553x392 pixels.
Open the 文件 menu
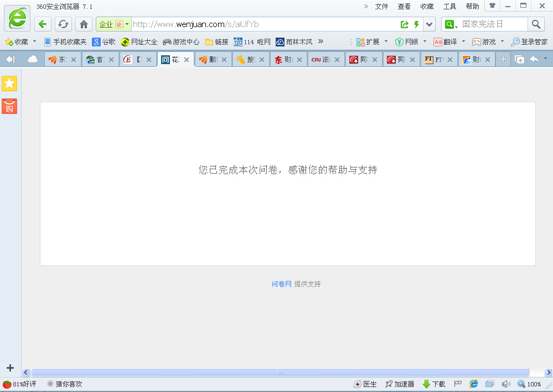point(381,6)
